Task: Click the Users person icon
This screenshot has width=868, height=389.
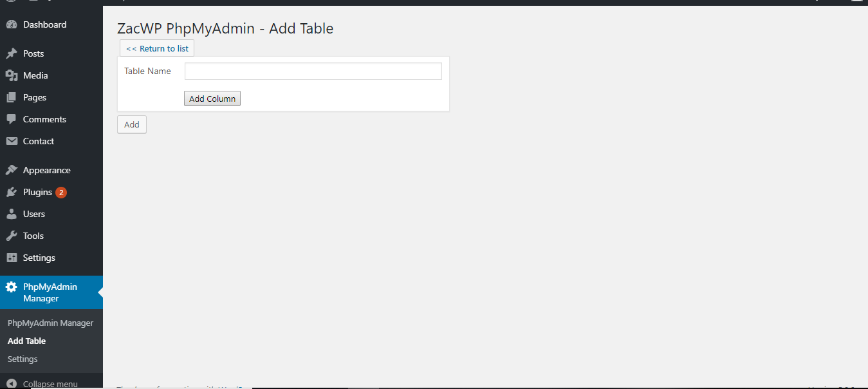Action: [x=11, y=214]
